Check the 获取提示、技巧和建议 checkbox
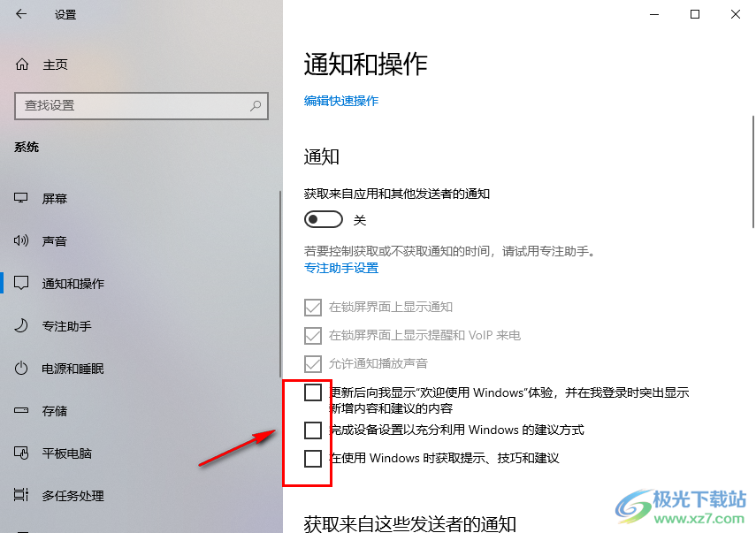756x533 pixels. coord(313,458)
